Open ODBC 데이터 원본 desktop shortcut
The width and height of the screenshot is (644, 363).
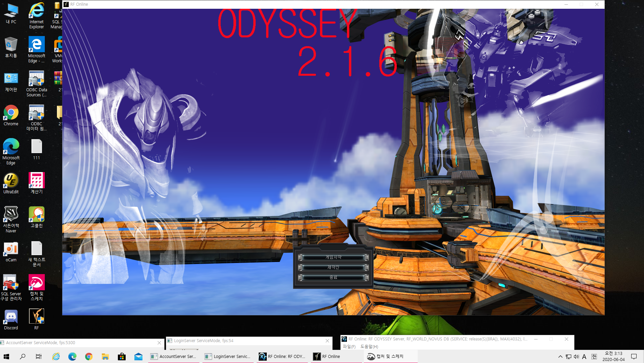pos(36,118)
